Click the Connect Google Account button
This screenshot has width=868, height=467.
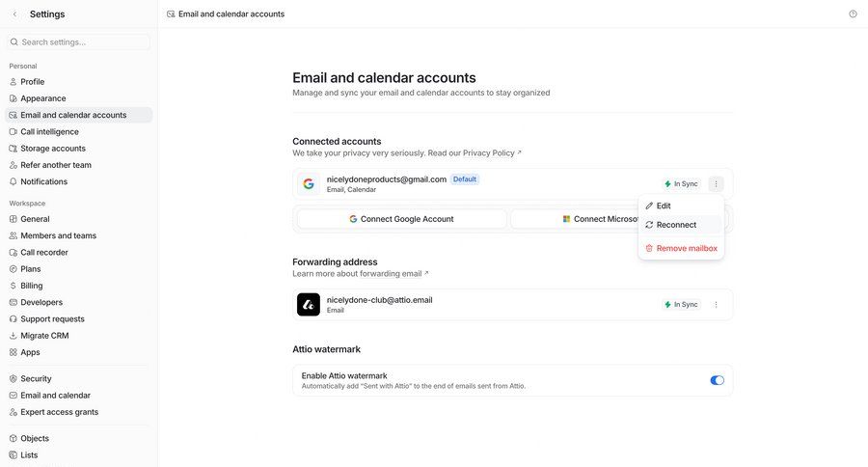pos(401,219)
